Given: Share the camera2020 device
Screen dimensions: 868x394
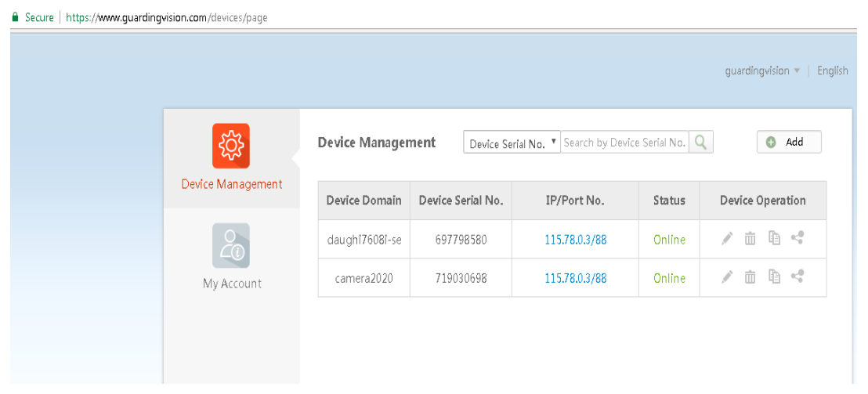Looking at the screenshot, I should coord(797,277).
